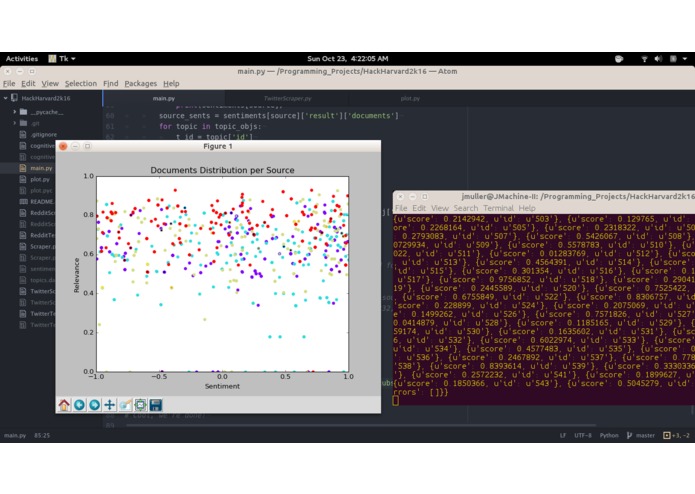Open the terminal window's Help menu
Screen dimensions: 695x494
tap(527, 208)
